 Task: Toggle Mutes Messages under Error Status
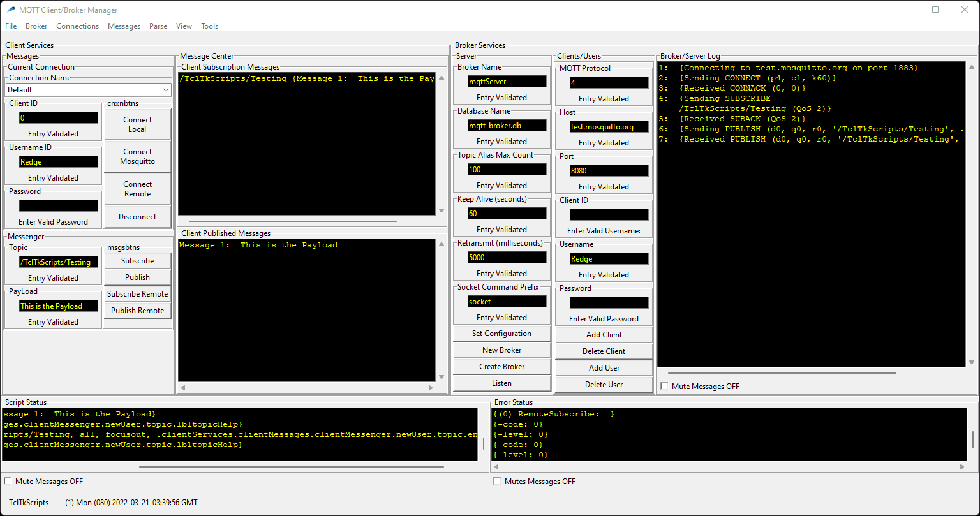click(x=497, y=481)
